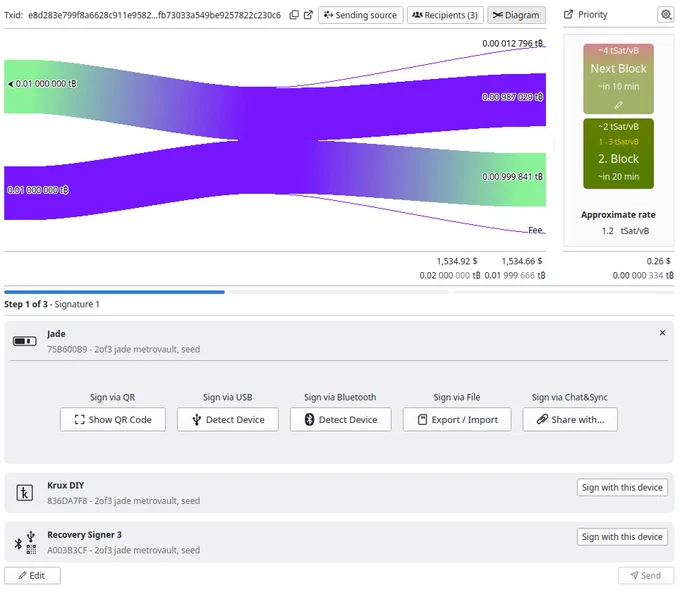This screenshot has height=590, width=680.
Task: Click the 1,534.92 $ fiat value
Action: [457, 261]
